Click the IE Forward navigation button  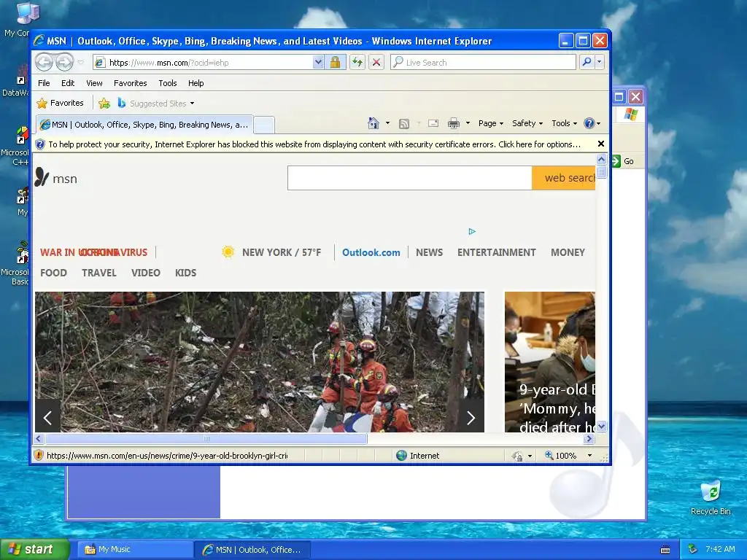pos(65,63)
